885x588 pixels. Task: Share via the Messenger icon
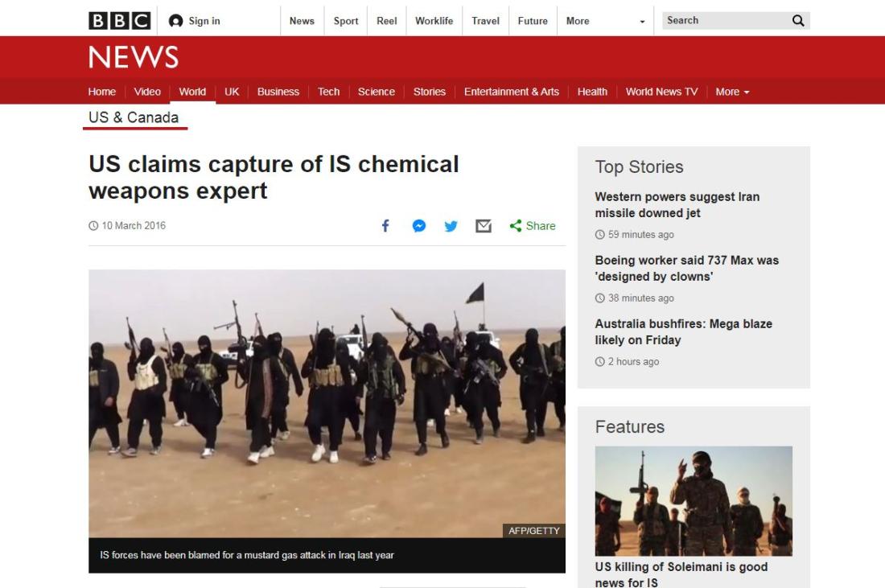(419, 226)
